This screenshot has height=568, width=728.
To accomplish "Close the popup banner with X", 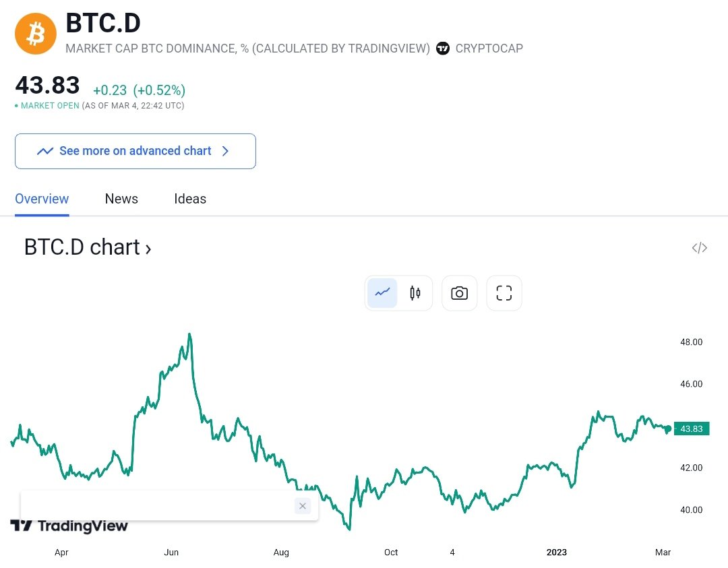I will 303,506.
